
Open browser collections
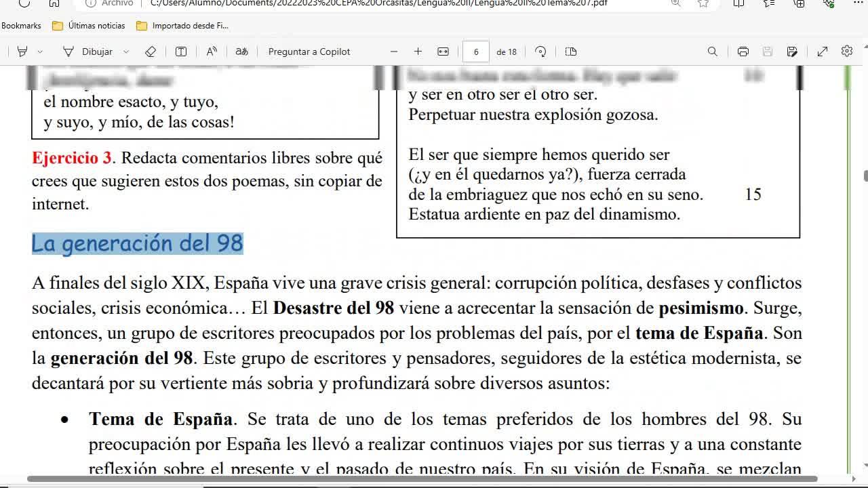click(x=800, y=3)
